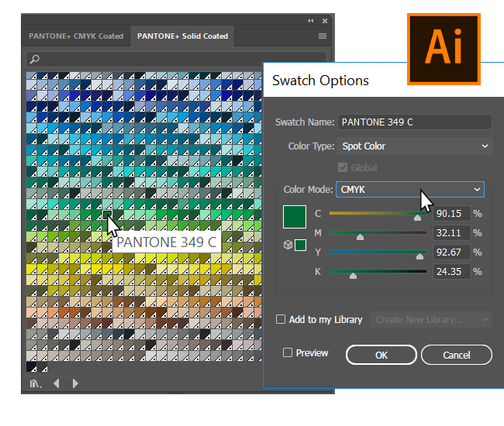The width and height of the screenshot is (504, 426).
Task: Click the C value field 90.15
Action: (452, 214)
